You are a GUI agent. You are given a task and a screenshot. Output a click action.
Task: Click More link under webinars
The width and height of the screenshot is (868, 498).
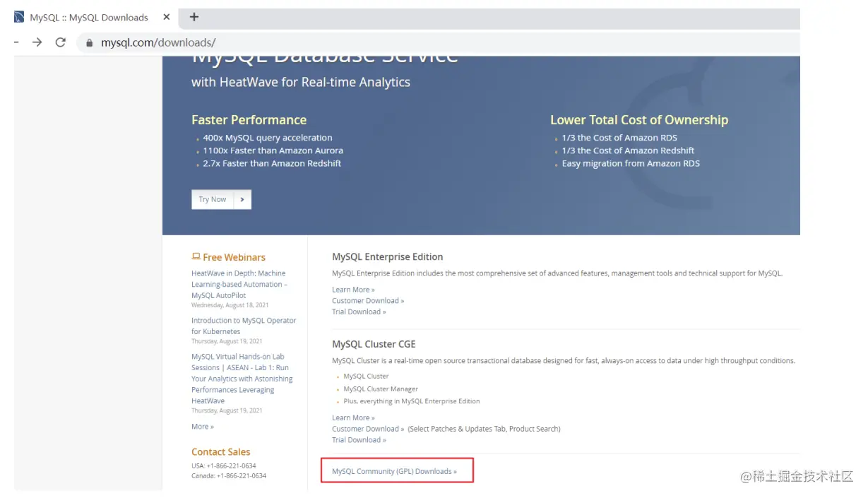pyautogui.click(x=203, y=427)
